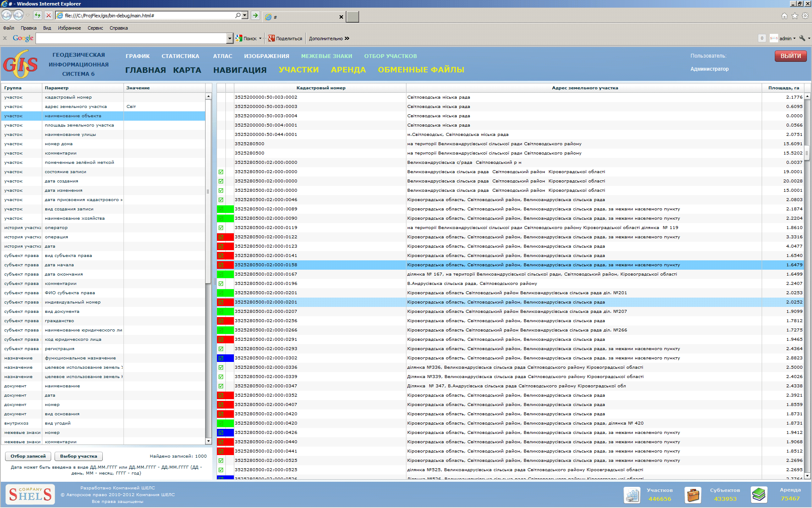Toggle checkbox for parcel 3525280500:02:000:0339
812x508 pixels.
[x=221, y=377]
